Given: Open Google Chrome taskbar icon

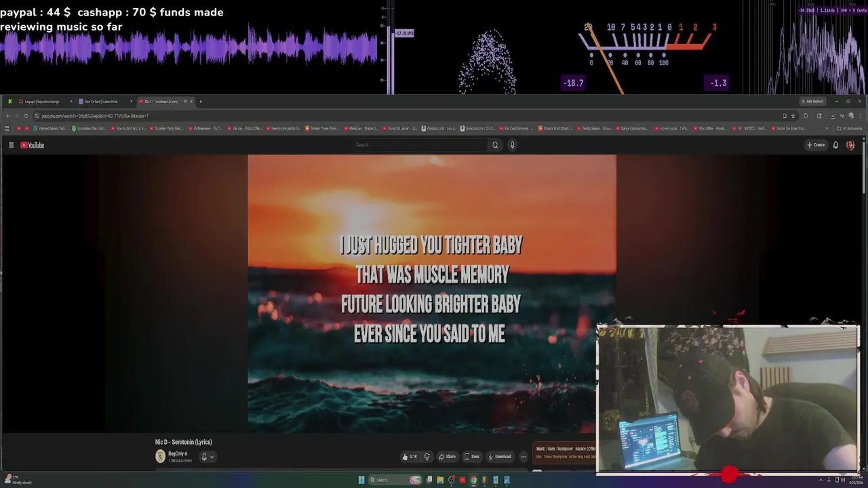Looking at the screenshot, I should [473, 480].
